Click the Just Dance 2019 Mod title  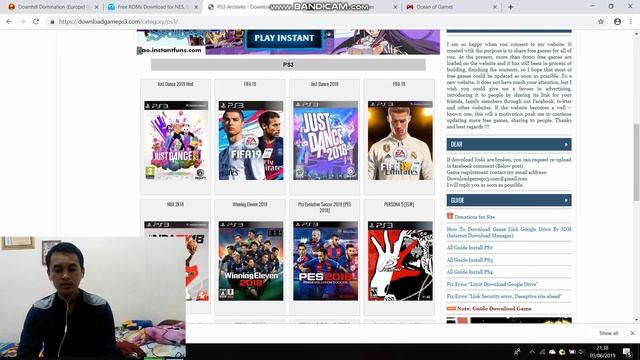[x=176, y=84]
